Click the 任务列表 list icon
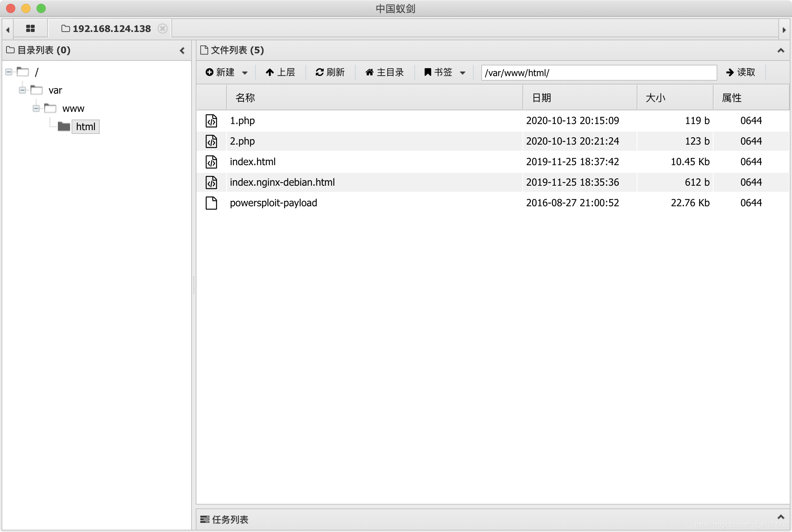Screen dimensions: 792x532 coord(205,519)
